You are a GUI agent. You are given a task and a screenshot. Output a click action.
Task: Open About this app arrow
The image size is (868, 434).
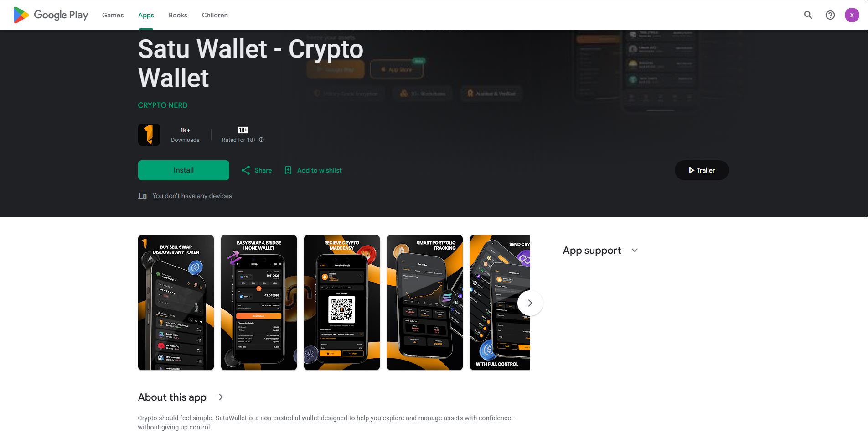[x=220, y=397]
